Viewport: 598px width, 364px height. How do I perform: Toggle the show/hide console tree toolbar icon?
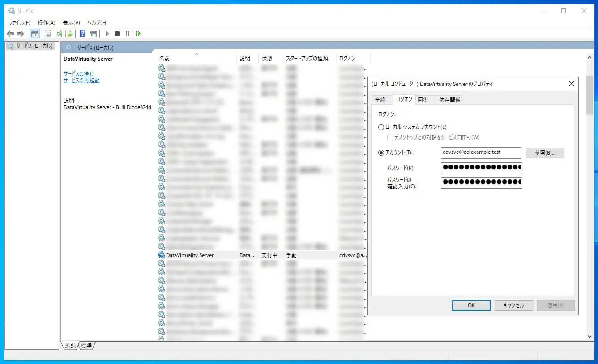tap(34, 34)
